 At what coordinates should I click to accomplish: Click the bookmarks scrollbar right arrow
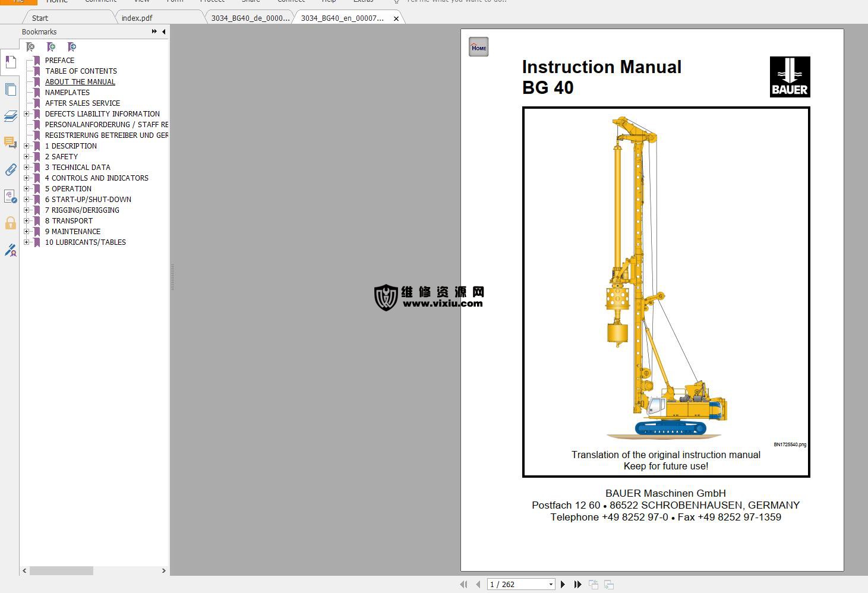(x=164, y=570)
